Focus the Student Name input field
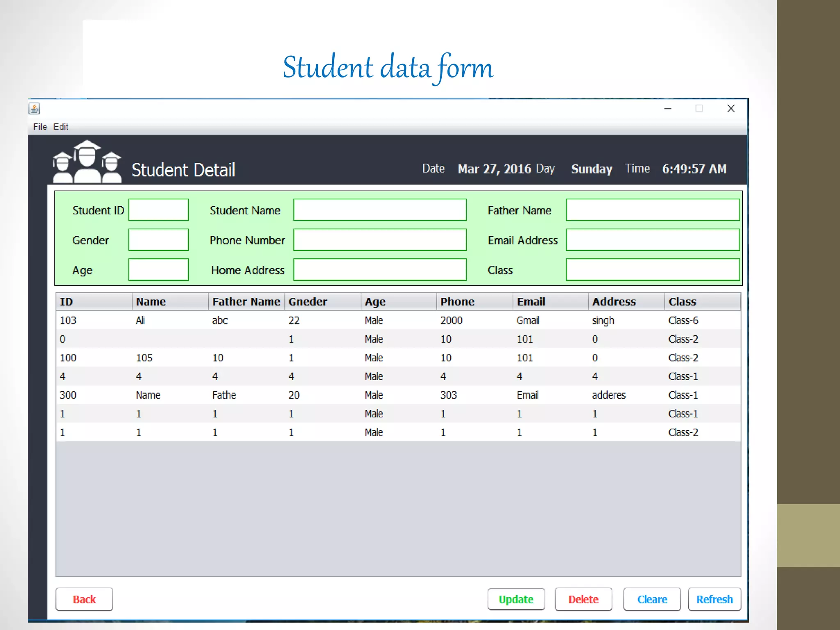 pyautogui.click(x=380, y=210)
